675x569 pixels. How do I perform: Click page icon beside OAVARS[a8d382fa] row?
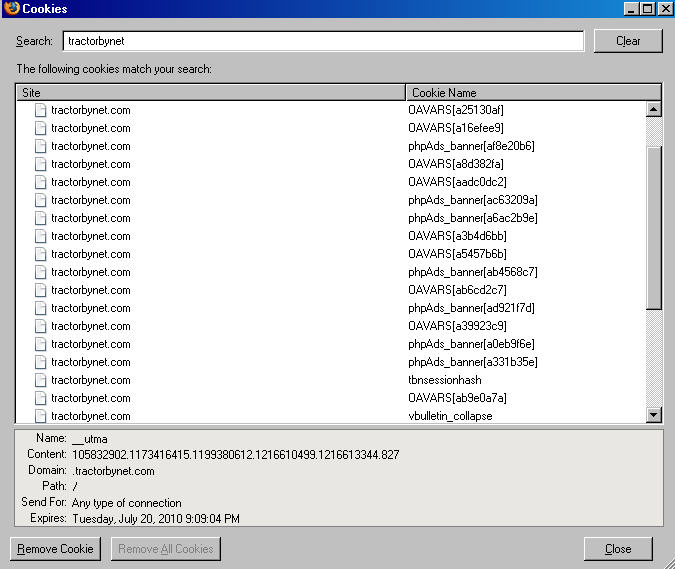40,164
